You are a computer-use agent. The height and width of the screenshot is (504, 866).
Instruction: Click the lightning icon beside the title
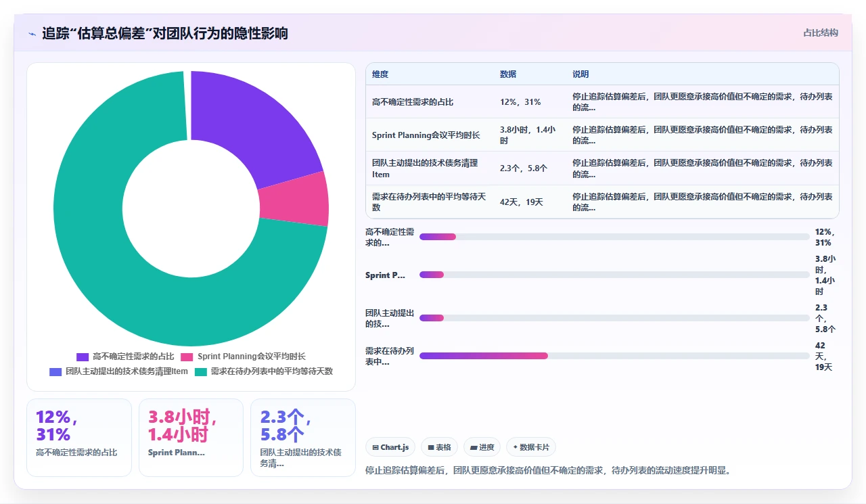tap(32, 33)
